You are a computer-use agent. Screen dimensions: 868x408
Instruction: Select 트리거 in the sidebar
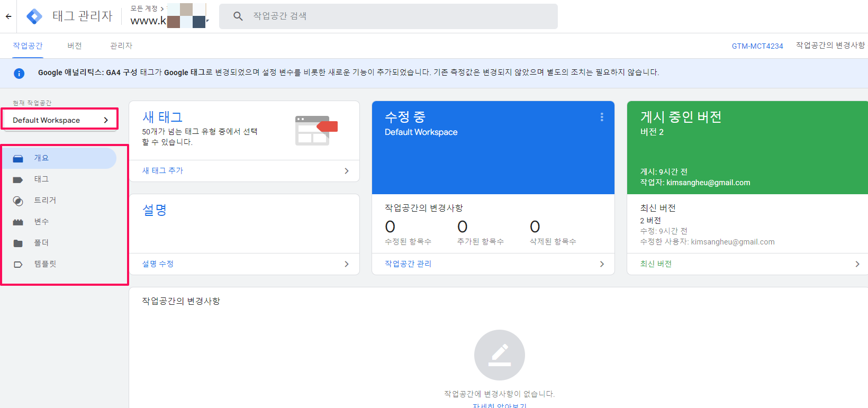[59, 201]
